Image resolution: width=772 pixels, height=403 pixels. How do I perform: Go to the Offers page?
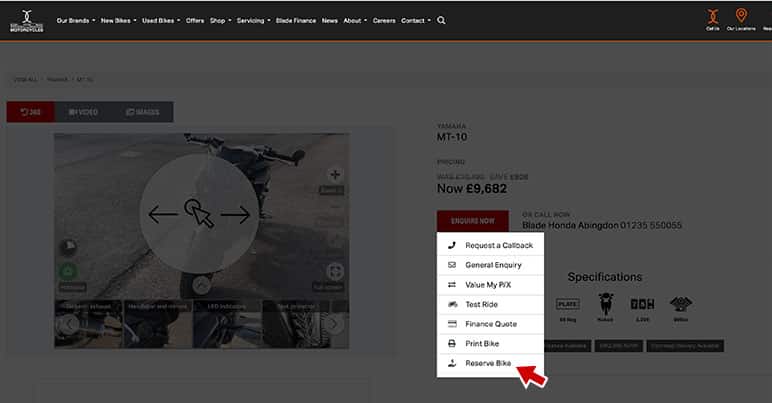click(195, 21)
